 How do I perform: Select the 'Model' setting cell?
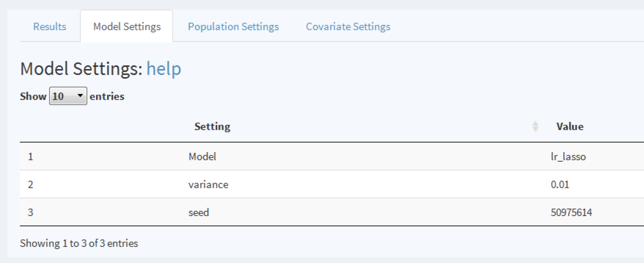coord(202,156)
